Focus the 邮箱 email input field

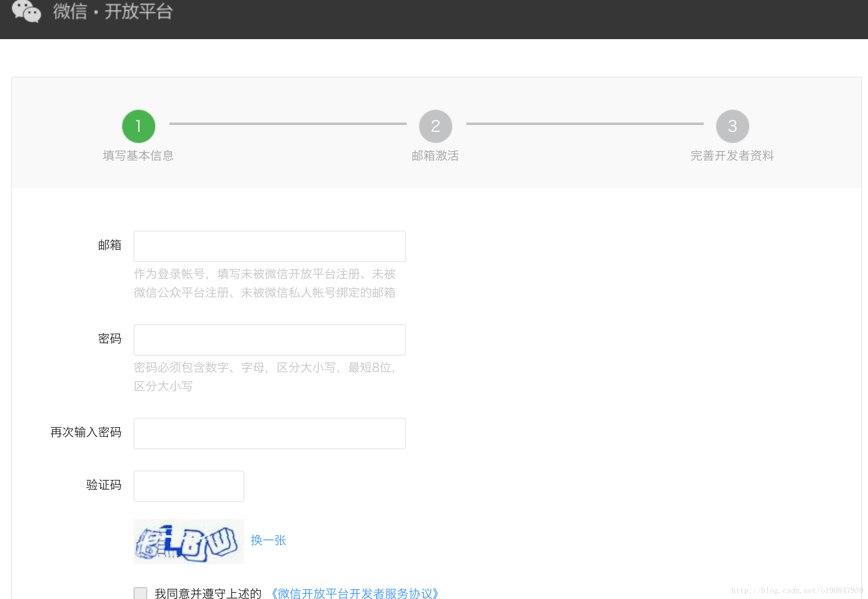point(270,246)
